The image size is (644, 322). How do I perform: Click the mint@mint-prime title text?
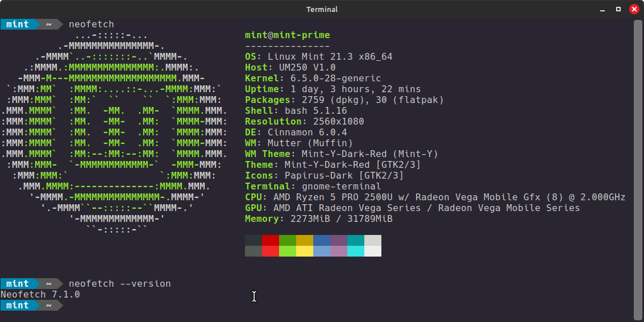pyautogui.click(x=288, y=35)
